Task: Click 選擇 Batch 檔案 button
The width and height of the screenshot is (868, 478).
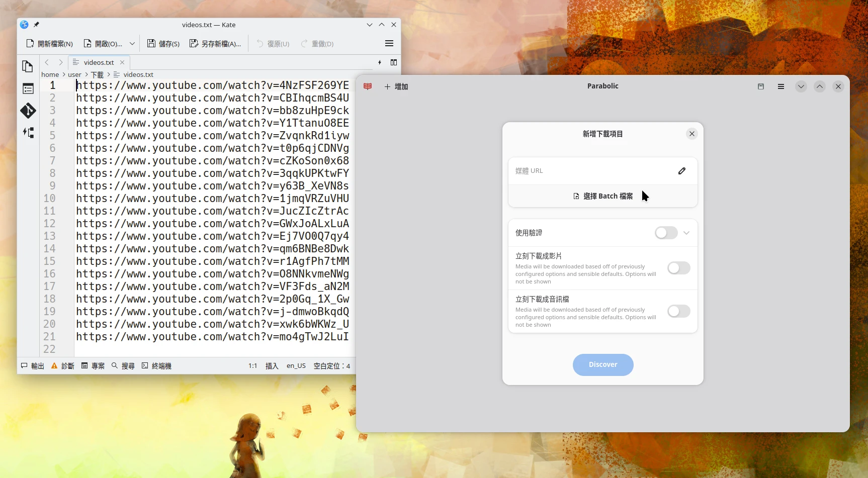Action: pos(603,196)
